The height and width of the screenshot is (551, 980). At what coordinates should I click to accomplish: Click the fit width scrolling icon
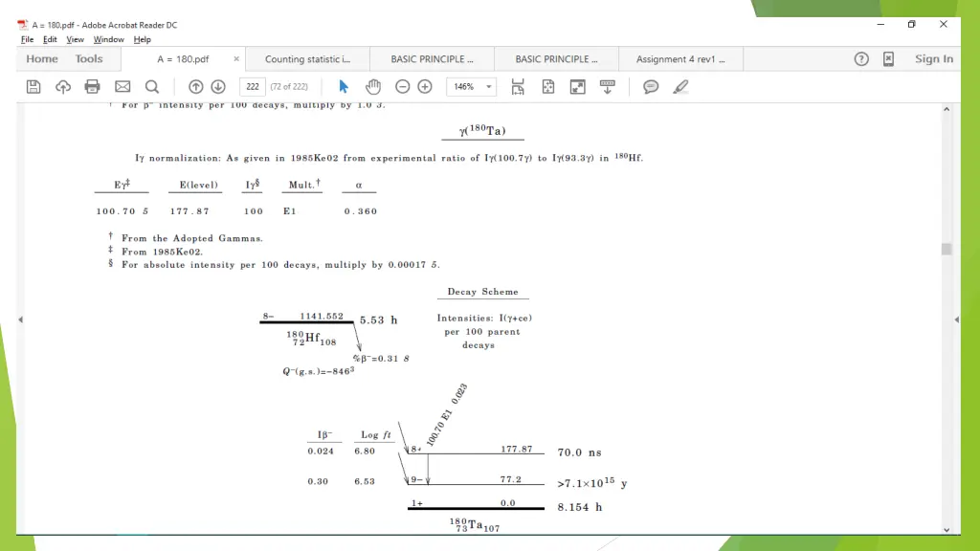pyautogui.click(x=518, y=87)
